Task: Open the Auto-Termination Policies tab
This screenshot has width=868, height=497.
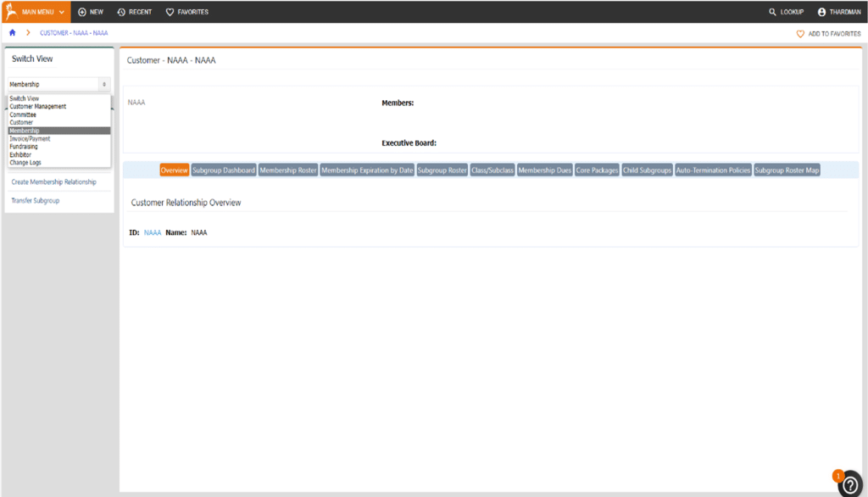Action: tap(713, 170)
